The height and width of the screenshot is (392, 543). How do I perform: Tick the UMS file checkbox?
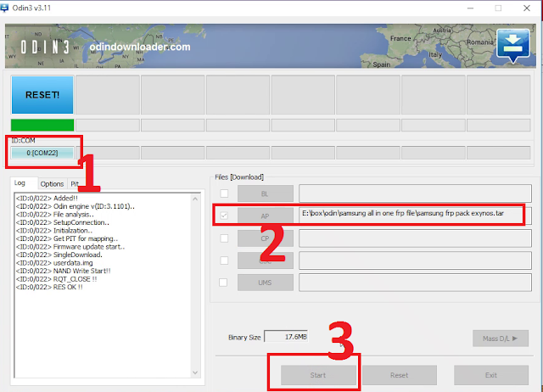click(x=223, y=283)
